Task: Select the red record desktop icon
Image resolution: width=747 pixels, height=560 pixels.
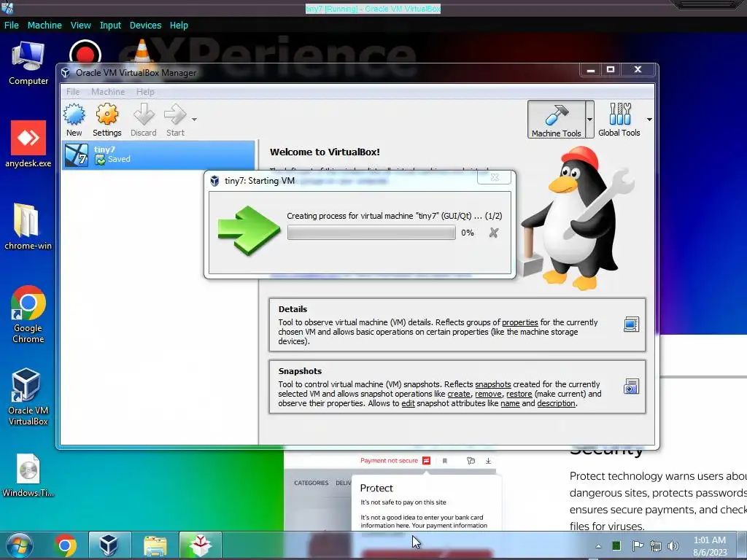Action: [x=85, y=52]
